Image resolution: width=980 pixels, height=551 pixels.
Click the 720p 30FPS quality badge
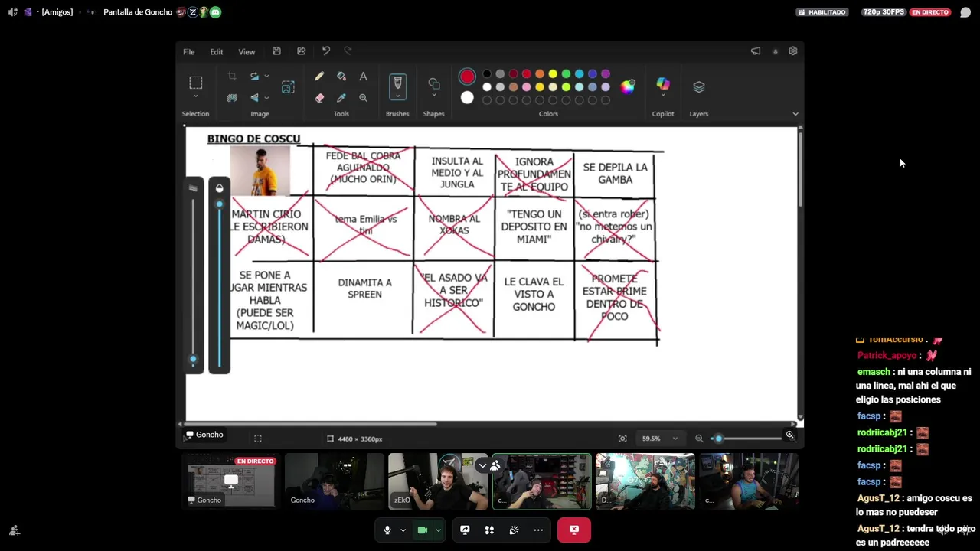click(x=883, y=12)
